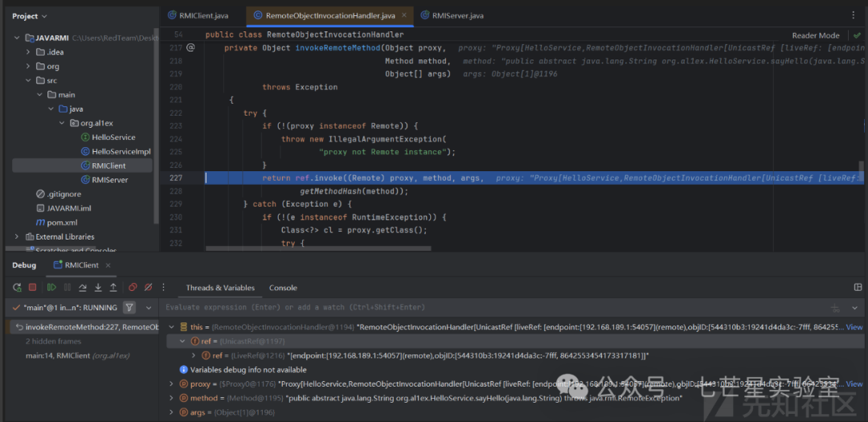Screen dimensions: 868x422
Task: Select RMIClient in project tree
Action: 104,166
